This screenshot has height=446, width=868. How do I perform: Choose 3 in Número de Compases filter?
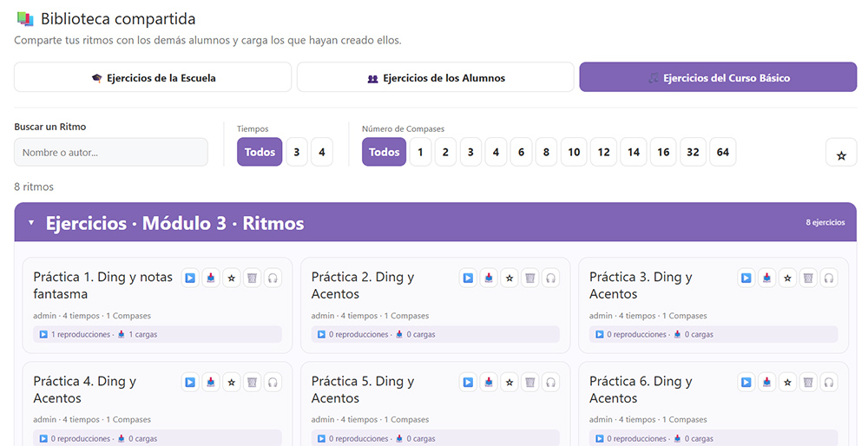pos(470,152)
